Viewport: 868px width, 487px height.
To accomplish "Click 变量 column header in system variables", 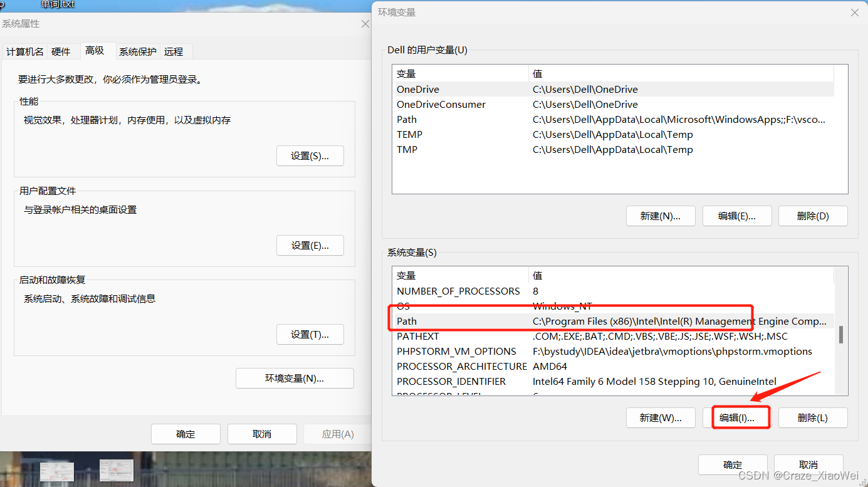I will (x=461, y=276).
